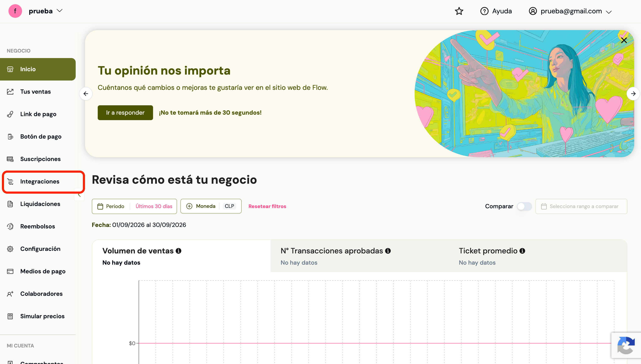641x364 pixels.
Task: Open the Periodo 'Últimos 30 días' filter
Action: click(x=134, y=206)
